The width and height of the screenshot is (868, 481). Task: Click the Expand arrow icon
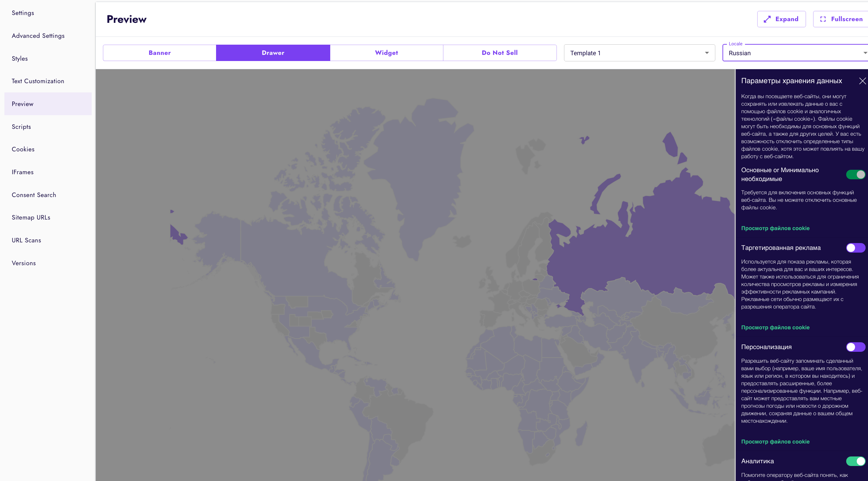click(767, 19)
